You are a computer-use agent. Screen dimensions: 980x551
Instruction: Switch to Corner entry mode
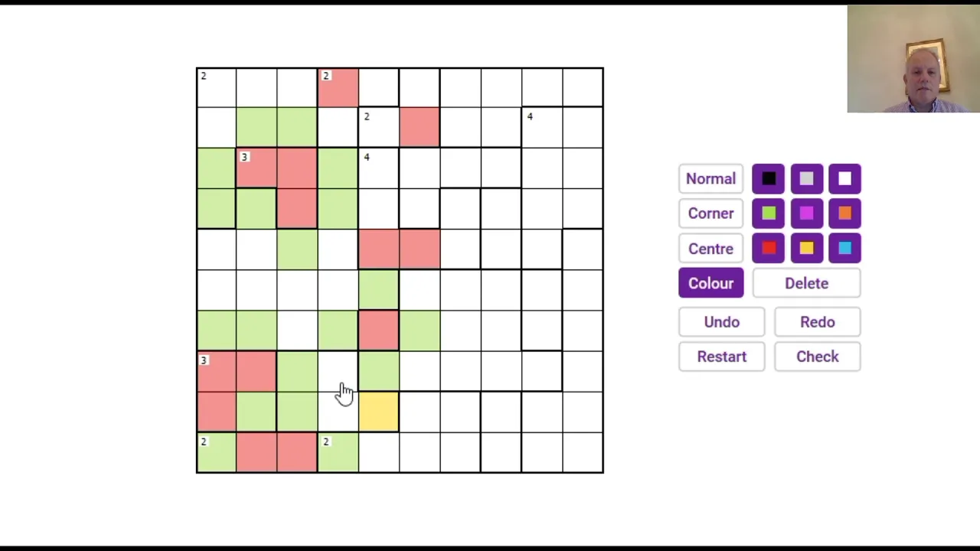click(710, 214)
